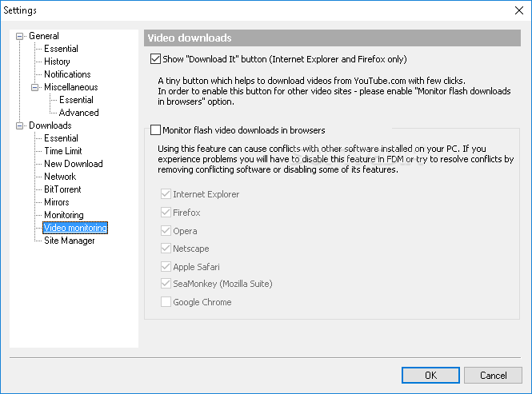Viewport: 532px width, 394px height.
Task: Open the Mirrors settings page
Action: [x=57, y=202]
